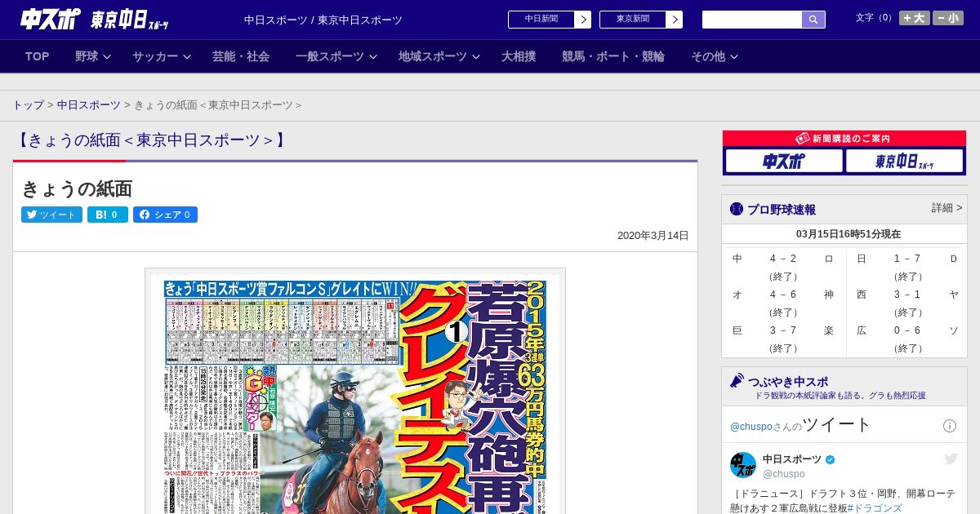Click the 0 － 6 広 vs ソ score
The image size is (980, 514).
point(906,330)
